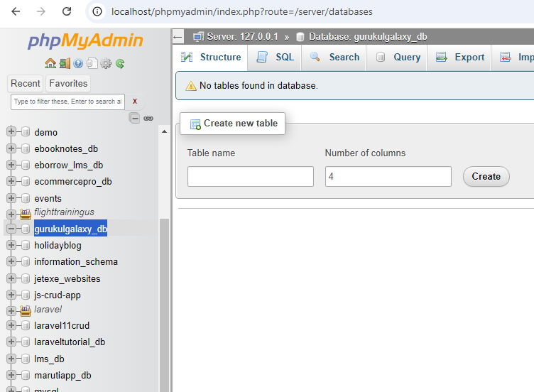Reload the browser page
534x392 pixels.
(67, 11)
